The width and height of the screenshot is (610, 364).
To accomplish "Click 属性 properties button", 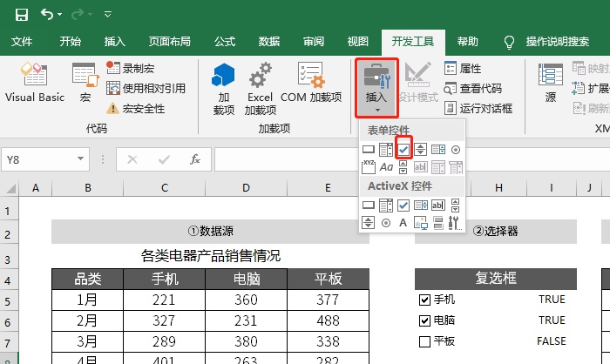I will tap(463, 69).
